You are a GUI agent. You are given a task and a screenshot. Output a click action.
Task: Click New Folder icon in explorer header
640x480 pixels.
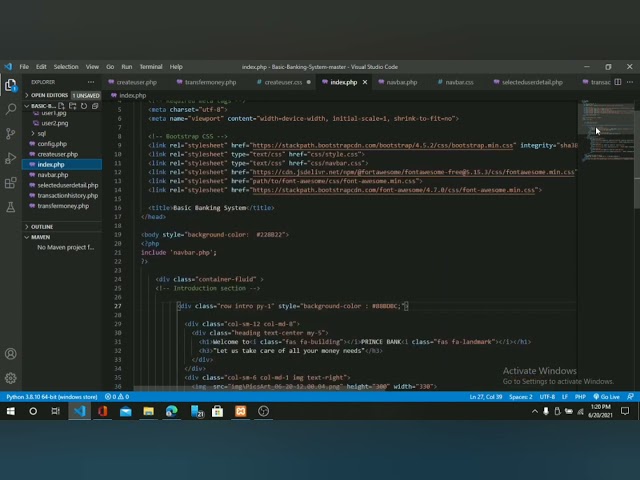point(73,106)
